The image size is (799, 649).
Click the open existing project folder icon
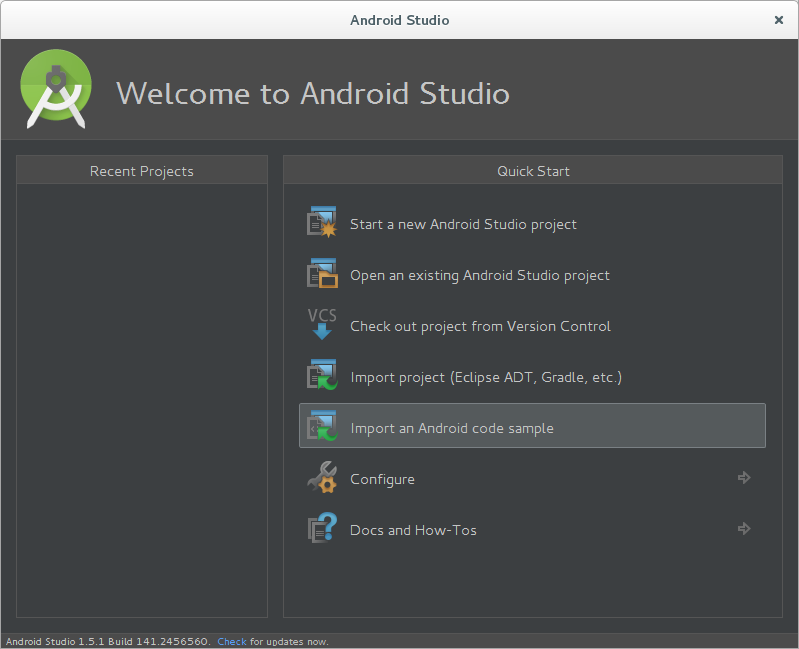(x=322, y=273)
